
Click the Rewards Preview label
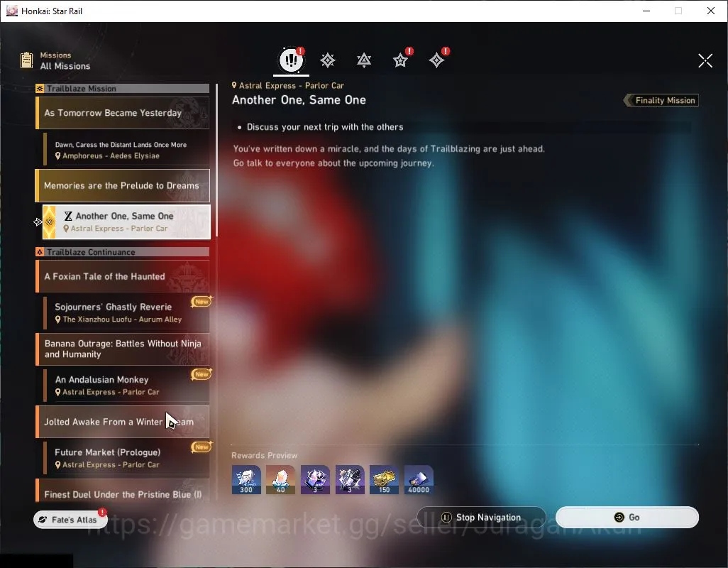(x=264, y=456)
